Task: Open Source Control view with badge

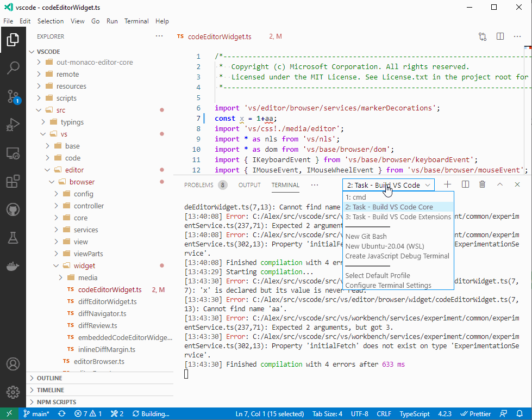Action: coord(13,96)
